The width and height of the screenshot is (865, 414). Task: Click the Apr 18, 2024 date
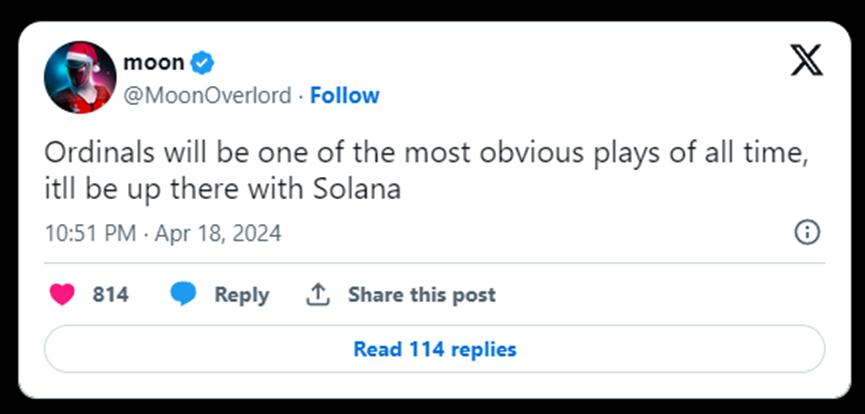(x=217, y=234)
